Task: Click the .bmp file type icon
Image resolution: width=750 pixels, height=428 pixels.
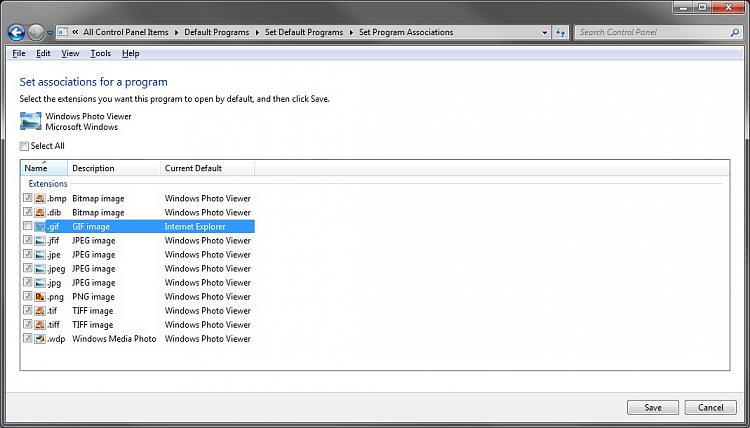Action: pyautogui.click(x=40, y=198)
